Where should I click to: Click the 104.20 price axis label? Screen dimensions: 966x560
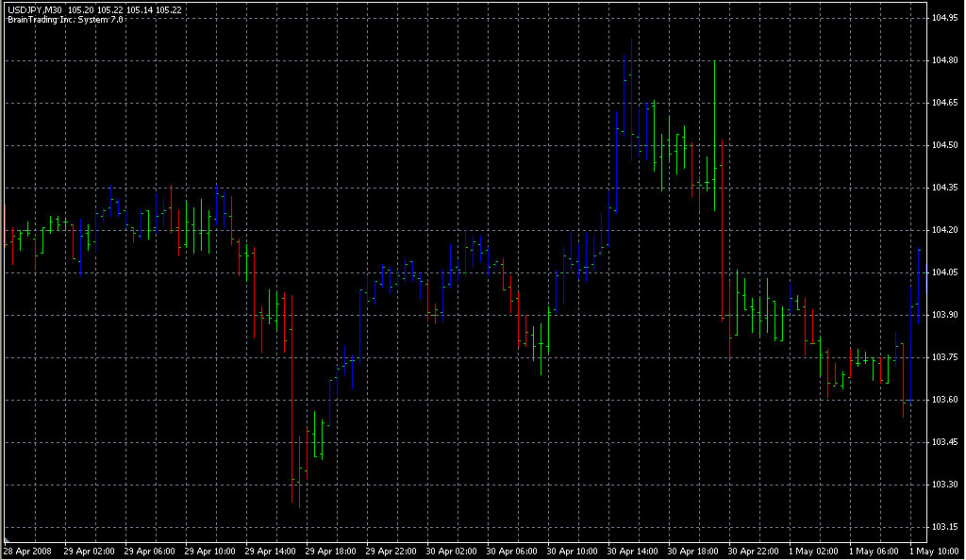tap(943, 230)
